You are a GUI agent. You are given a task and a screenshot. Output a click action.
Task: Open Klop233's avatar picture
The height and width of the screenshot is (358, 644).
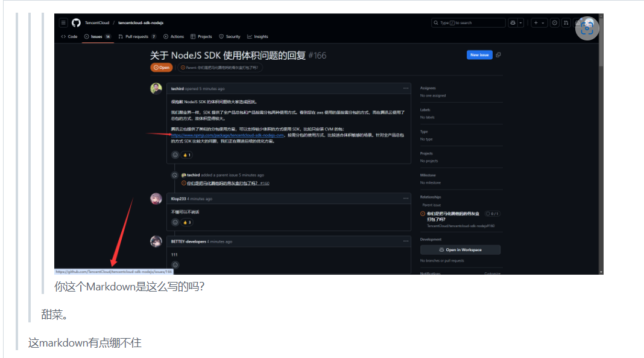coord(156,199)
